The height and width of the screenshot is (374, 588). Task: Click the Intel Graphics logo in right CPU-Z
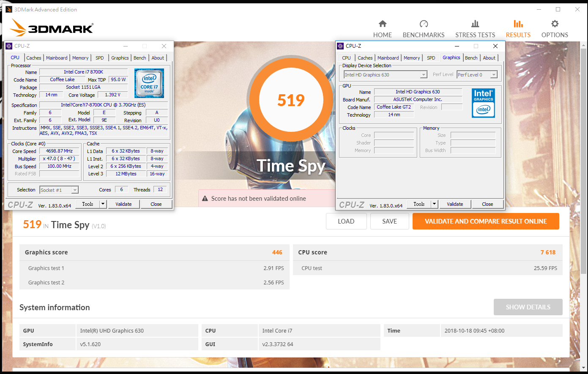(x=483, y=103)
